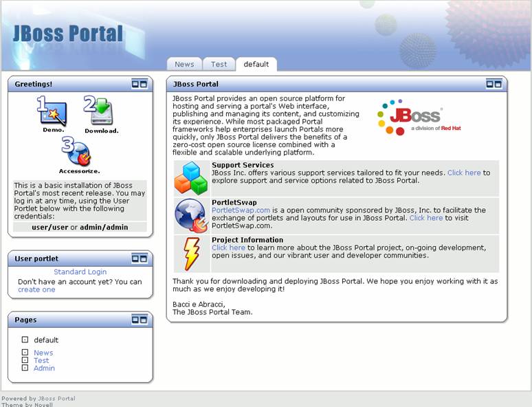Image resolution: width=532 pixels, height=407 pixels.
Task: Minimize the JBoss Portal content portlet
Action: [x=489, y=83]
